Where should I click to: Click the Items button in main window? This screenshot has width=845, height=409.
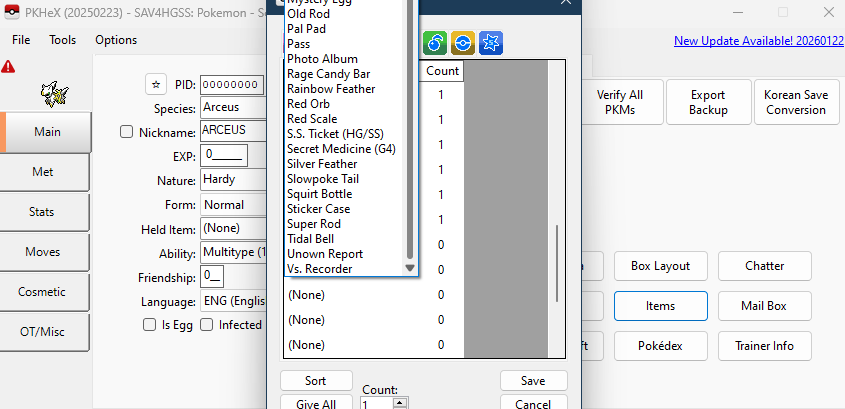tap(661, 306)
